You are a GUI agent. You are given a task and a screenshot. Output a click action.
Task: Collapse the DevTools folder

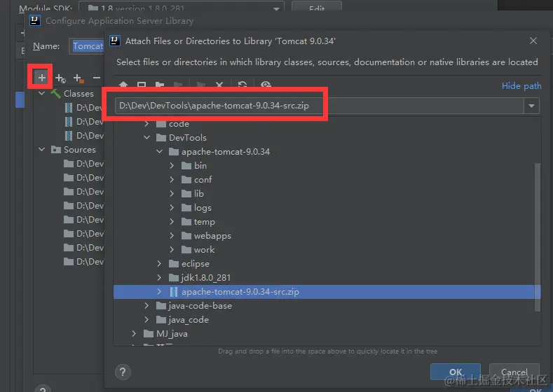pyautogui.click(x=146, y=138)
